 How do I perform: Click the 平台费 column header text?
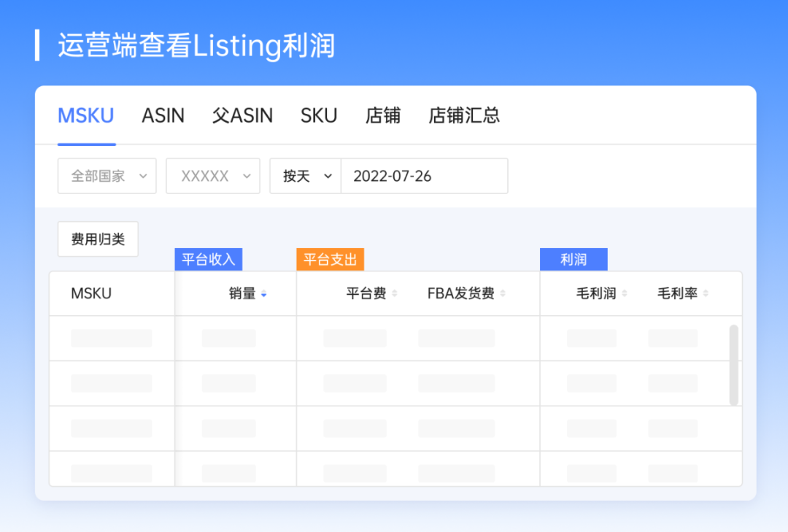[x=366, y=293]
